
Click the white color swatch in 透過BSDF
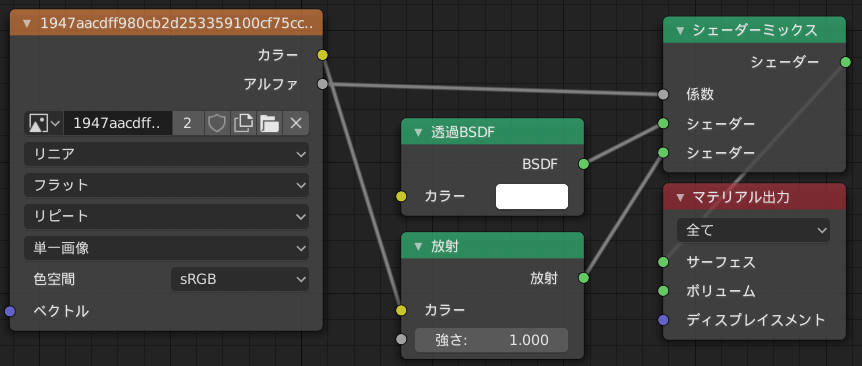[x=532, y=196]
